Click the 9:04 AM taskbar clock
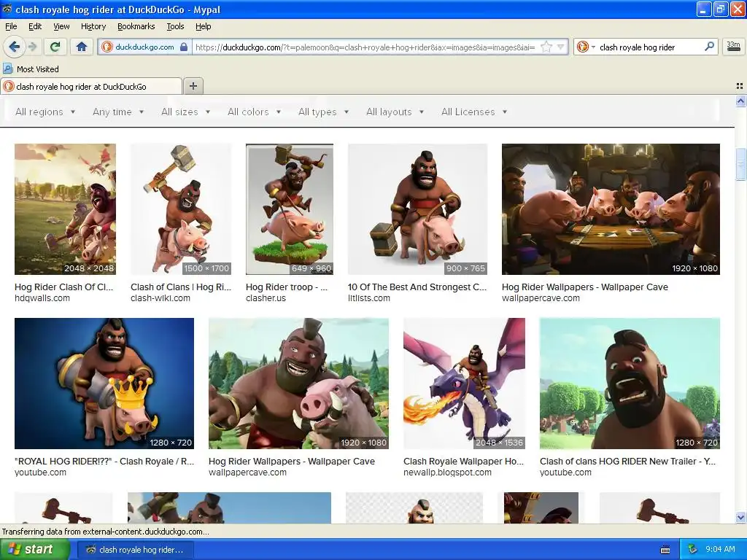This screenshot has width=747, height=560. coord(720,550)
